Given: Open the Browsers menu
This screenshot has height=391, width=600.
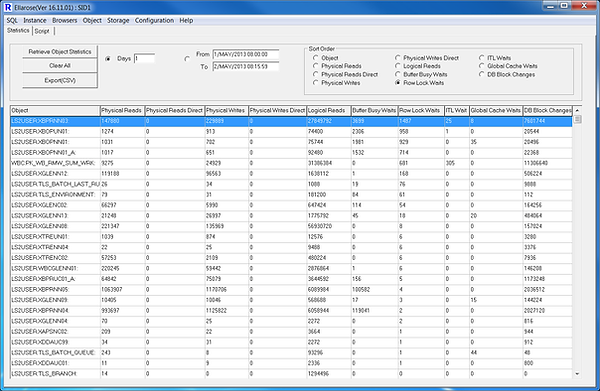Looking at the screenshot, I should point(65,20).
